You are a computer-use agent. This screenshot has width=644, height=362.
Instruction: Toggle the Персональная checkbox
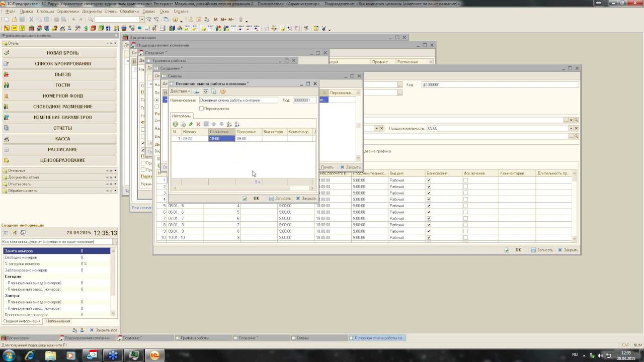pyautogui.click(x=201, y=109)
